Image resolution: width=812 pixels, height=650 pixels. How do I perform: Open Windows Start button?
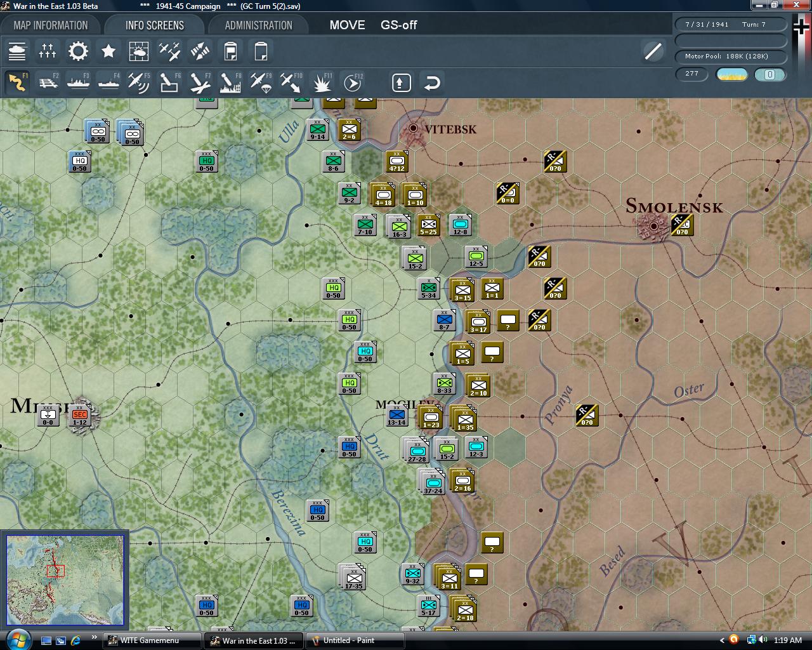[x=17, y=639]
